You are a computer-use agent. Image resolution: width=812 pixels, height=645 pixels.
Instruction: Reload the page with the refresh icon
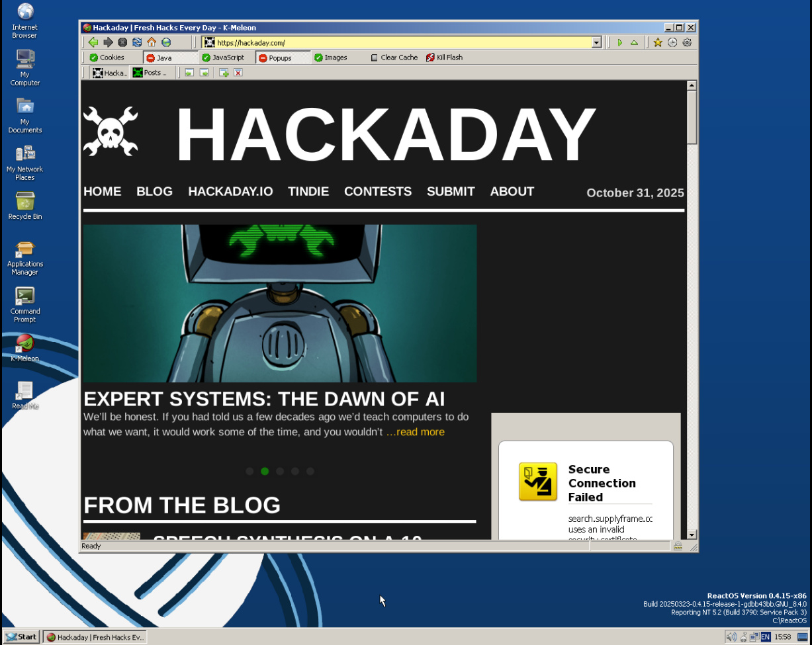pyautogui.click(x=137, y=42)
